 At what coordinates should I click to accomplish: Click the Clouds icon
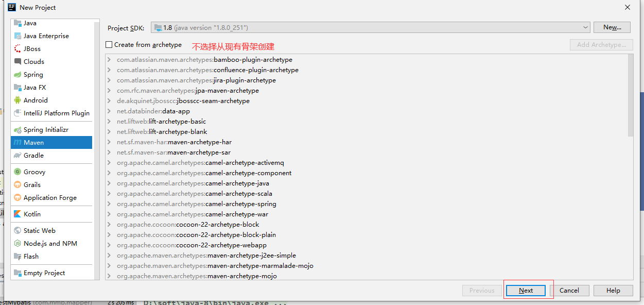point(18,62)
